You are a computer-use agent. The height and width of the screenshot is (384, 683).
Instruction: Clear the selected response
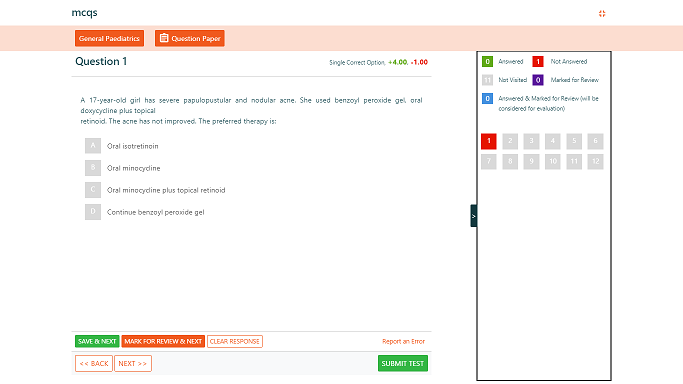tap(235, 341)
